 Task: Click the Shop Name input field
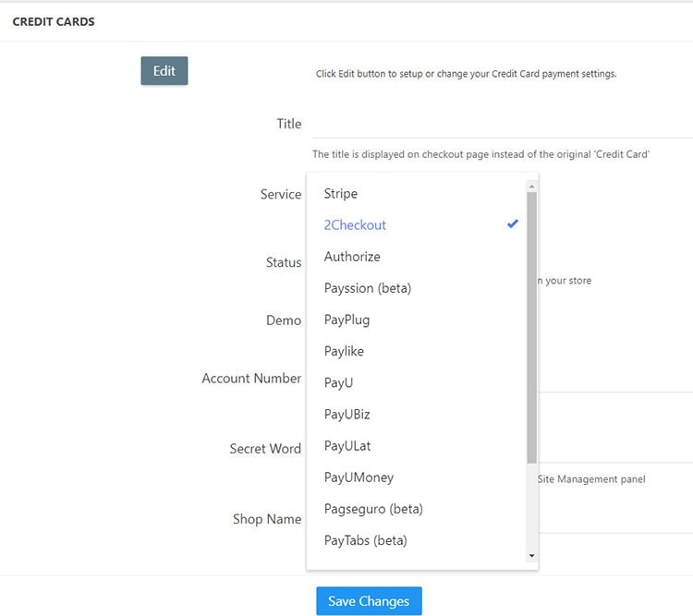click(615, 520)
